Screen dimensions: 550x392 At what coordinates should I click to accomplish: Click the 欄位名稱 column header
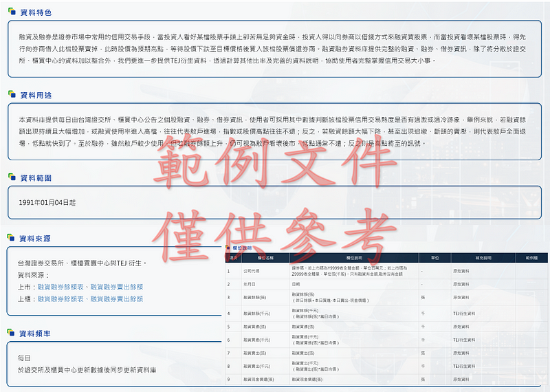pos(265,258)
